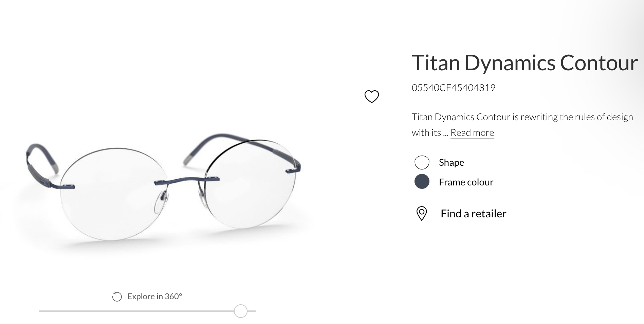The height and width of the screenshot is (324, 644).
Task: Click the slider track left of the handle
Action: click(x=136, y=311)
